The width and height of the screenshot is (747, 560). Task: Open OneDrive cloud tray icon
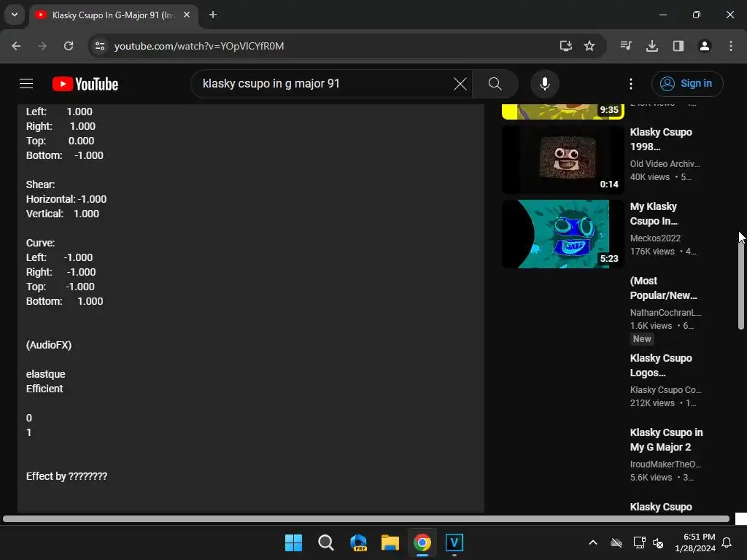[x=616, y=542]
